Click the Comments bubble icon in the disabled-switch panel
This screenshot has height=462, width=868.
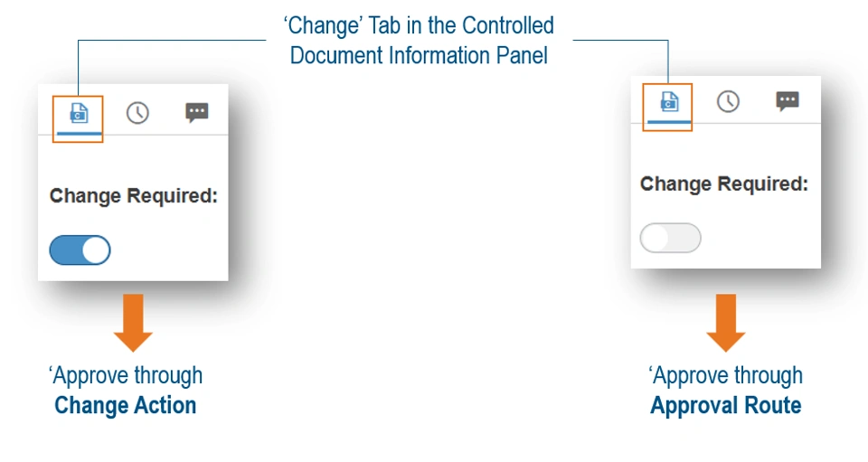(788, 101)
